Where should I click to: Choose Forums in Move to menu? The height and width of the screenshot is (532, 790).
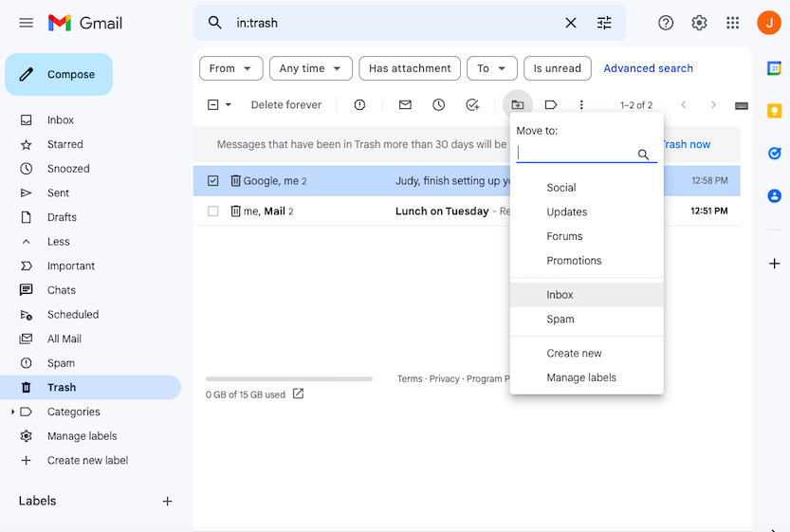click(586, 236)
